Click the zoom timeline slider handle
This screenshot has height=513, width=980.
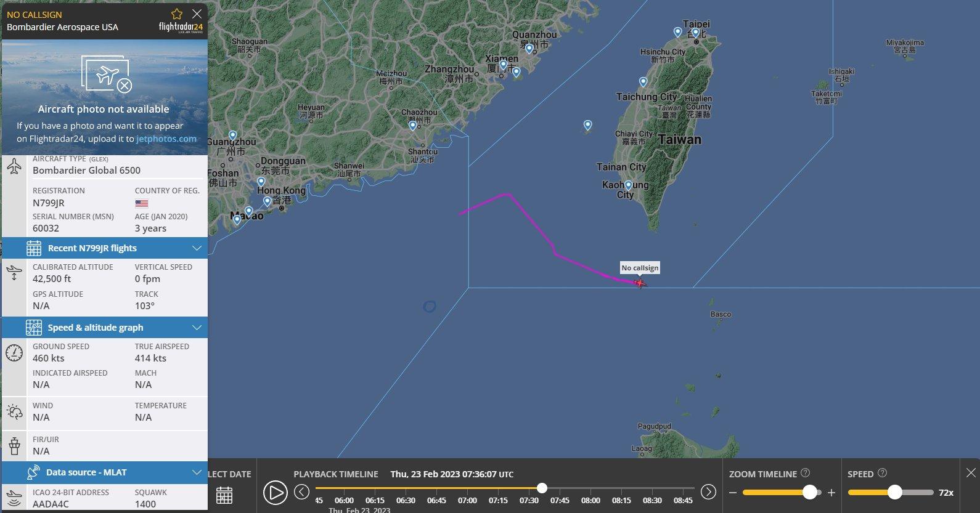pos(810,492)
